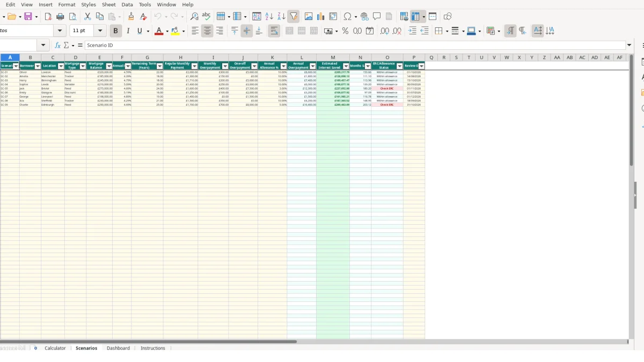644x362 pixels.
Task: Run the Spelling check
Action: tap(206, 17)
